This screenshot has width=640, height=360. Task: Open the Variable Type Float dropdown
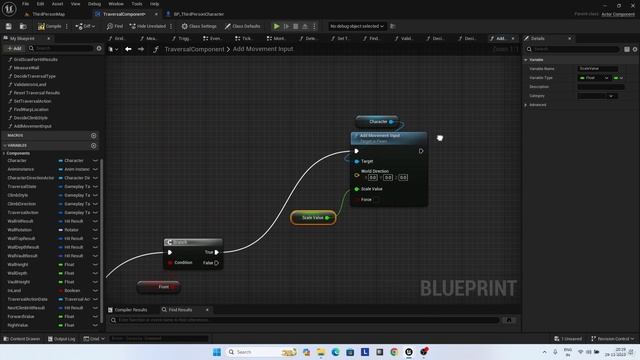594,78
